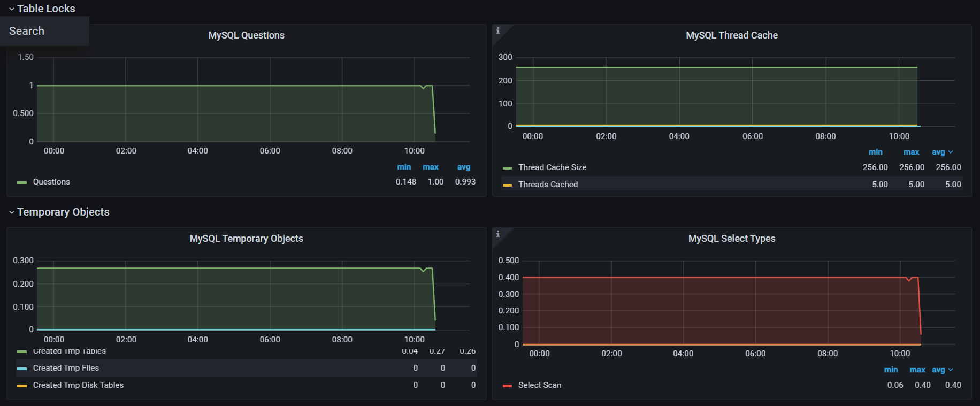Click the 300 axis label on Thread Cache
Viewport: 980px width, 406px height.
pos(506,57)
